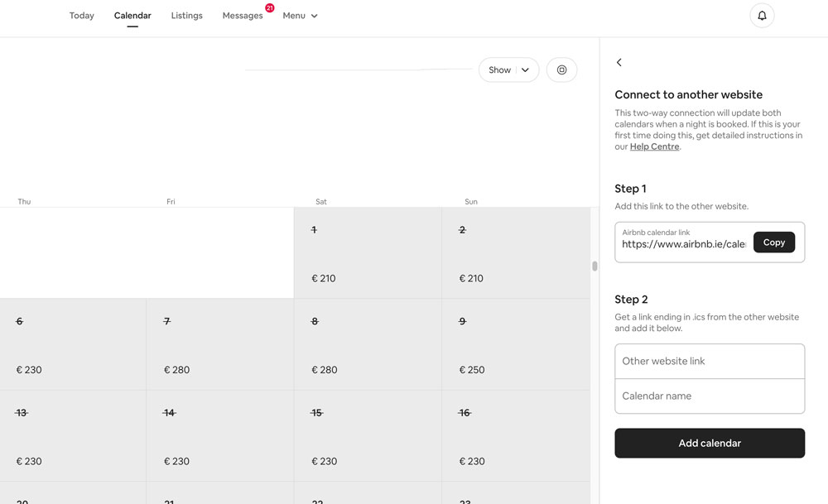Open the Help Centre link
Image resolution: width=828 pixels, height=504 pixels.
654,146
